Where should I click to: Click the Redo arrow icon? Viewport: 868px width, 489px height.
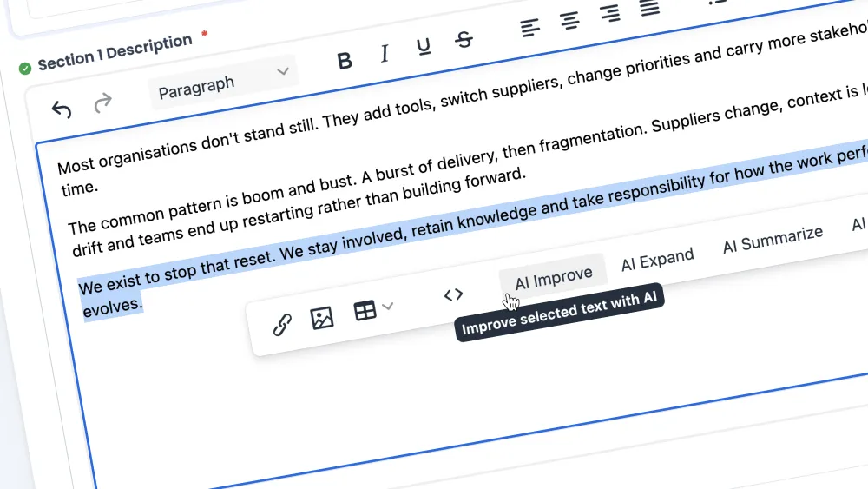(x=102, y=104)
